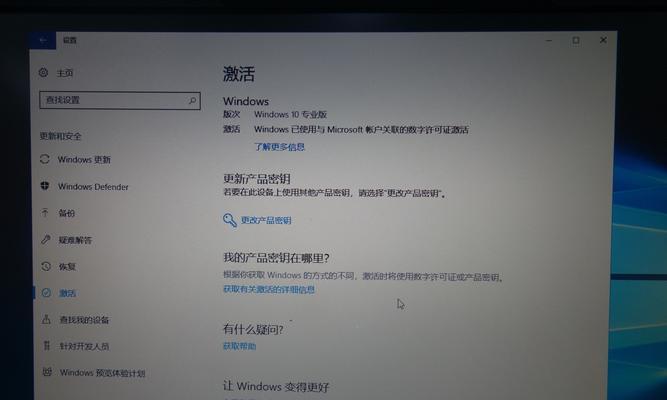Focus the 查找设置 search field

[120, 100]
